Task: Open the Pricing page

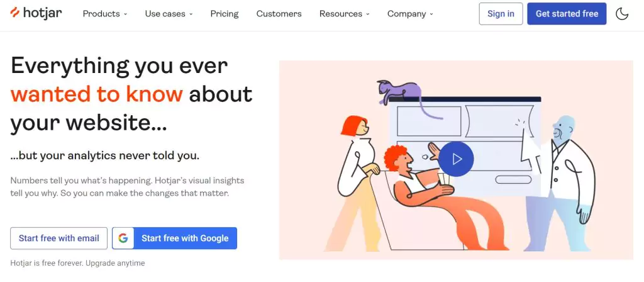Action: tap(225, 14)
